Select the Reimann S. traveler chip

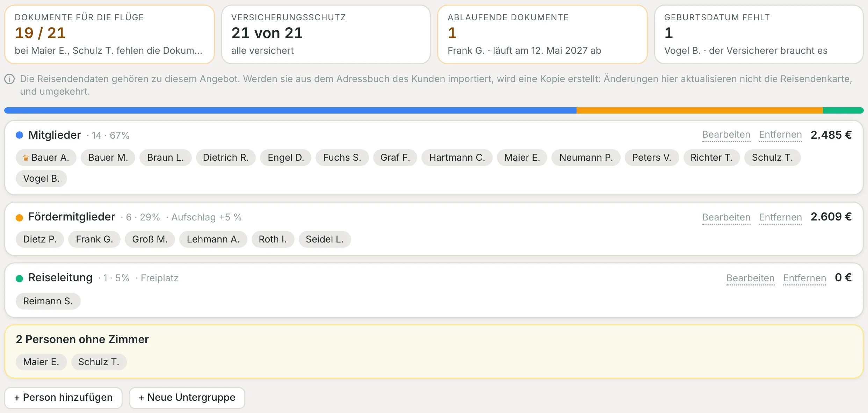(x=48, y=301)
